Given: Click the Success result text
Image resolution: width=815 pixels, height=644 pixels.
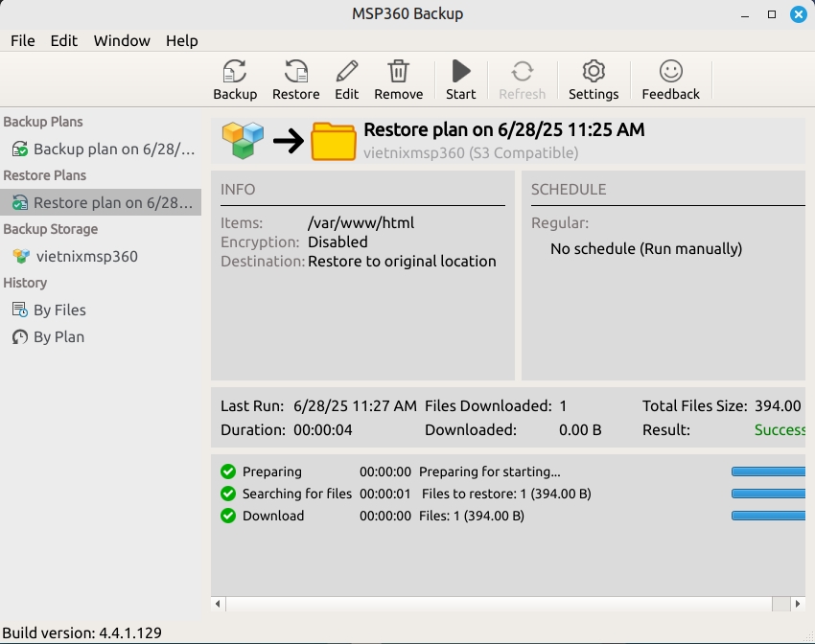Looking at the screenshot, I should pyautogui.click(x=780, y=430).
